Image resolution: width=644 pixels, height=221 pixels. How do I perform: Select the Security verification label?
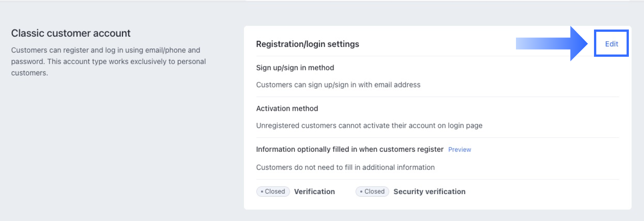coord(429,191)
